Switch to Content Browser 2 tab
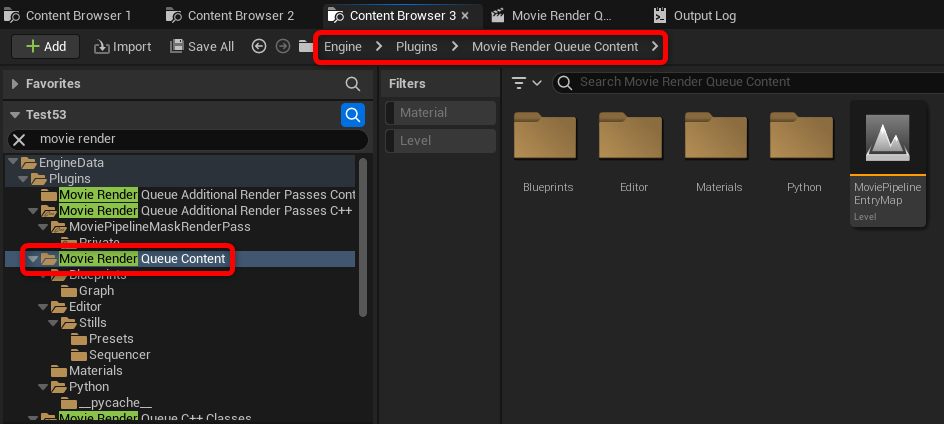The width and height of the screenshot is (944, 424). coord(230,16)
